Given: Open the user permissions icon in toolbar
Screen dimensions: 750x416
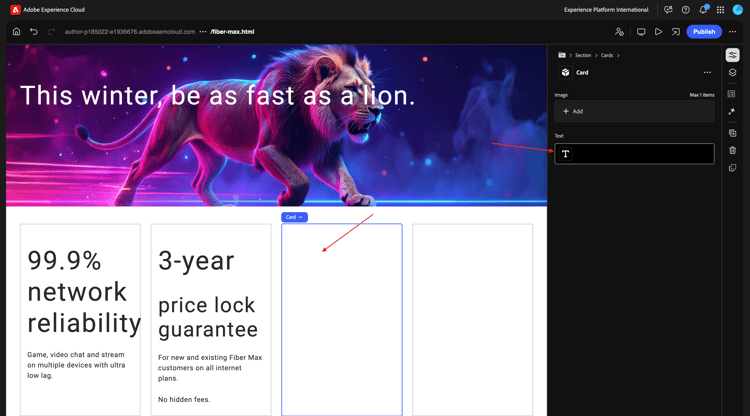Looking at the screenshot, I should pos(619,32).
